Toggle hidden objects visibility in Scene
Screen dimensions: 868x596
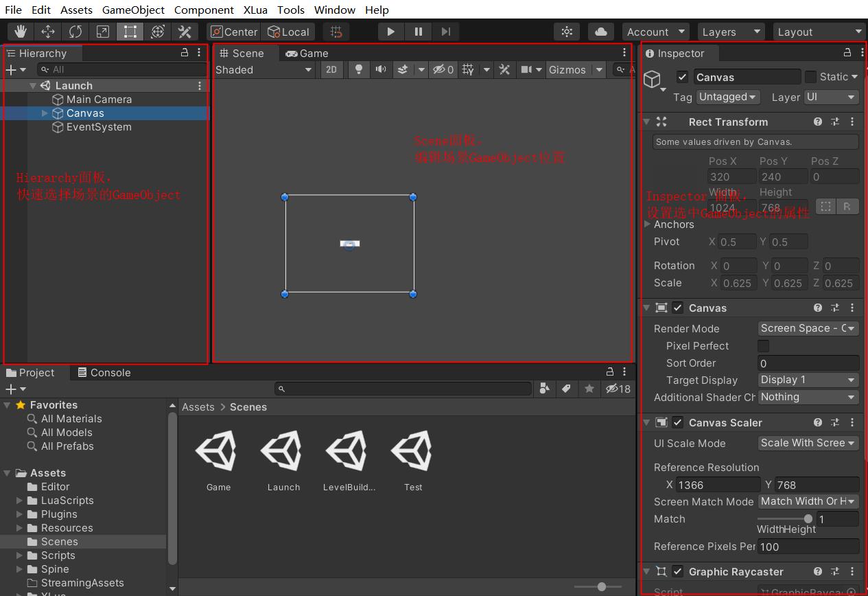pos(443,69)
